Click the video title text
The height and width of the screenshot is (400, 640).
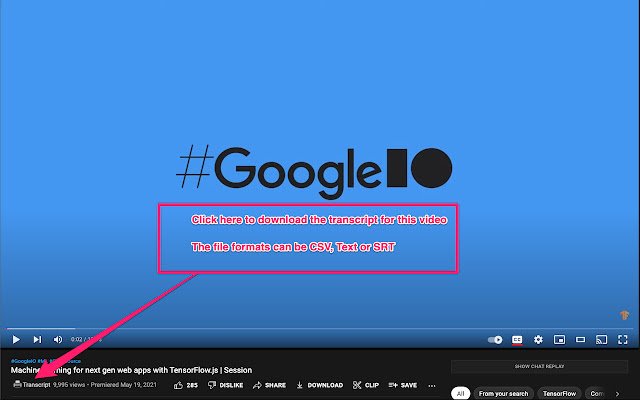(x=131, y=370)
